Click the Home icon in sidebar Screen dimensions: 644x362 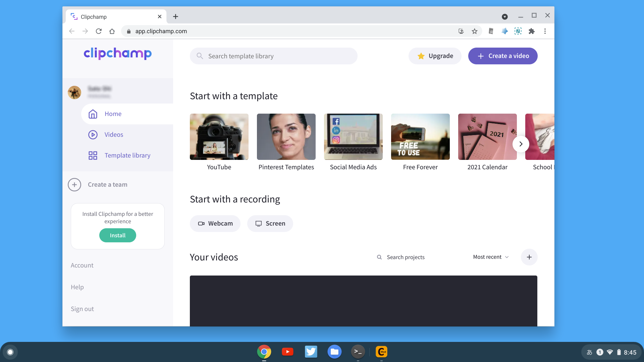point(93,114)
